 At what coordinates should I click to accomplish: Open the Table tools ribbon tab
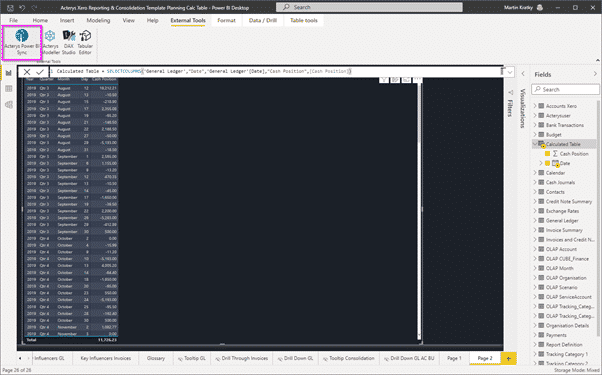pyautogui.click(x=304, y=20)
